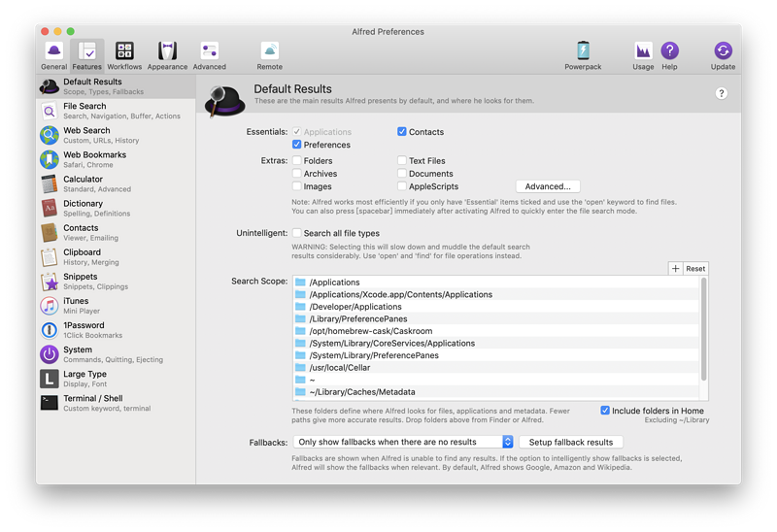Click the round help button in header
The image size is (777, 532).
[x=722, y=93]
